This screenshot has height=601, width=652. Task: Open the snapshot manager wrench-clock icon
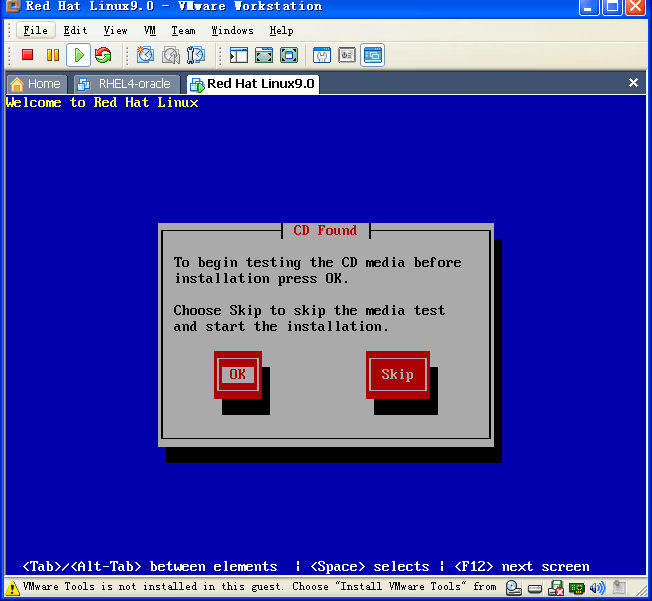tap(196, 55)
